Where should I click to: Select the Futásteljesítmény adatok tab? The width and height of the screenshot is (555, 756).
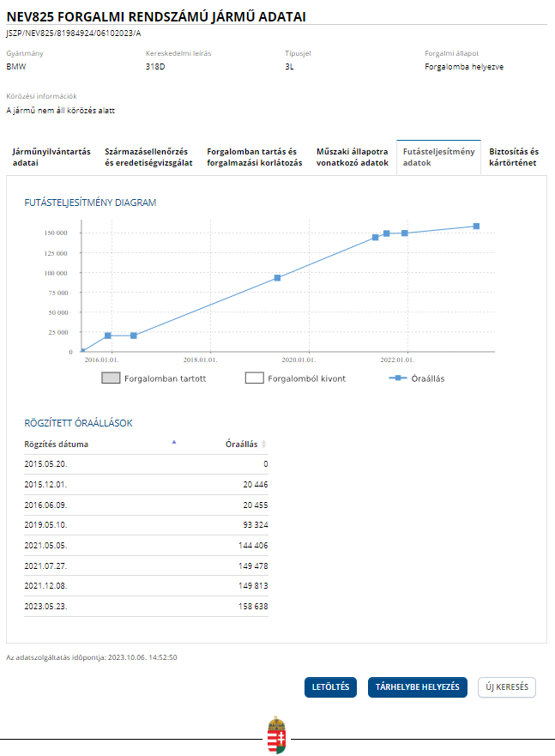click(x=438, y=157)
